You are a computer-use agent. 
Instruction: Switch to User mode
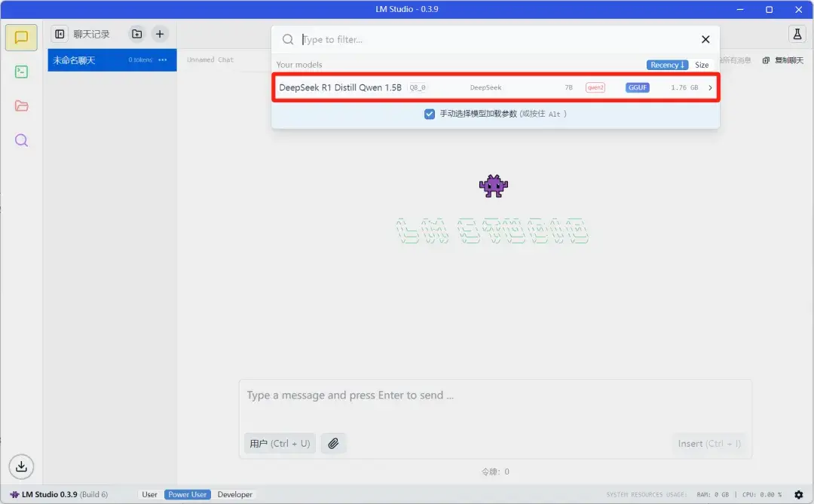pos(149,495)
